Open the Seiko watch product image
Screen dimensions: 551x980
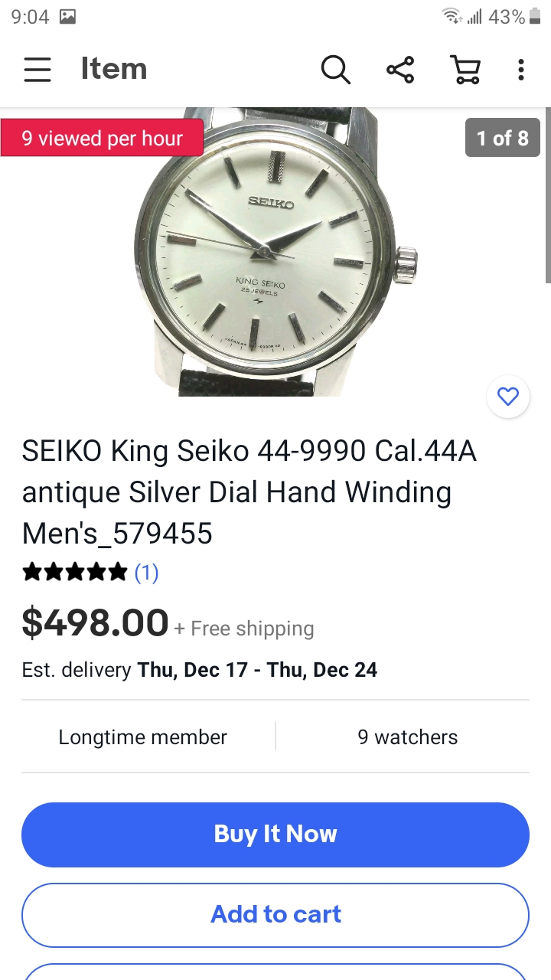coord(275,253)
